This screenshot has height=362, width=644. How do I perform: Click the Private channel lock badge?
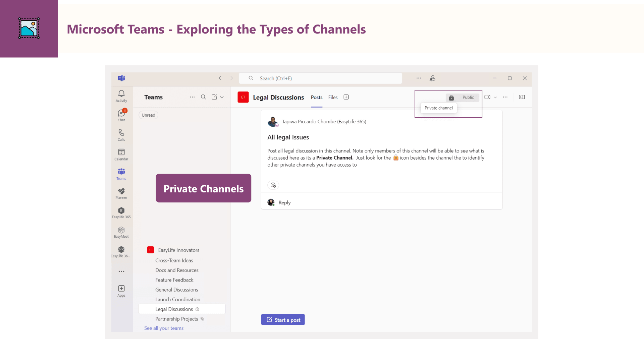[451, 98]
